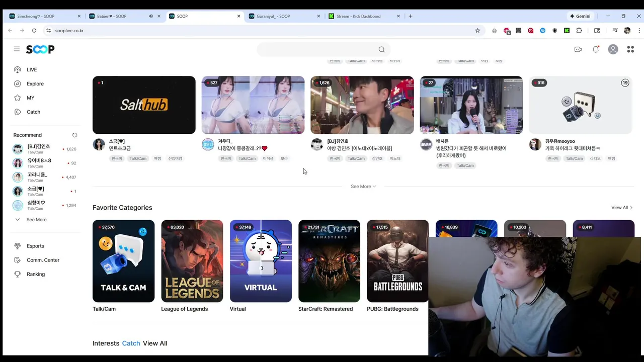This screenshot has height=362, width=644.
Task: Select the View All tab beside Interests
Action: tap(155, 343)
